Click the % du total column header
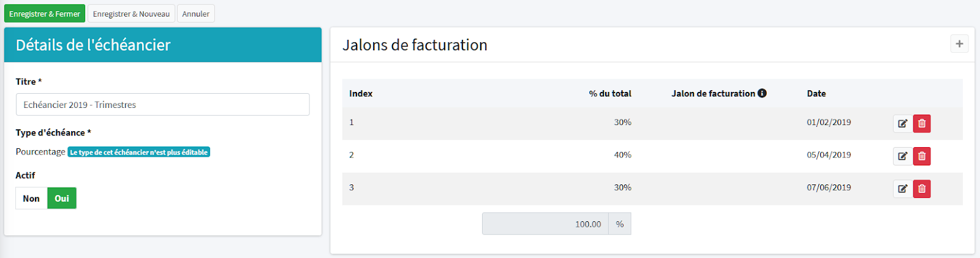The width and height of the screenshot is (980, 258). [609, 94]
